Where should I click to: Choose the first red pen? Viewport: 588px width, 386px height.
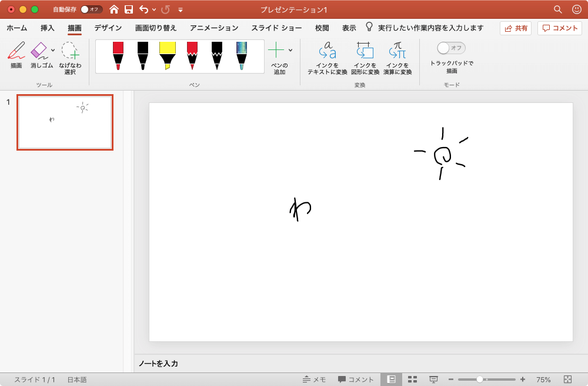(x=118, y=56)
